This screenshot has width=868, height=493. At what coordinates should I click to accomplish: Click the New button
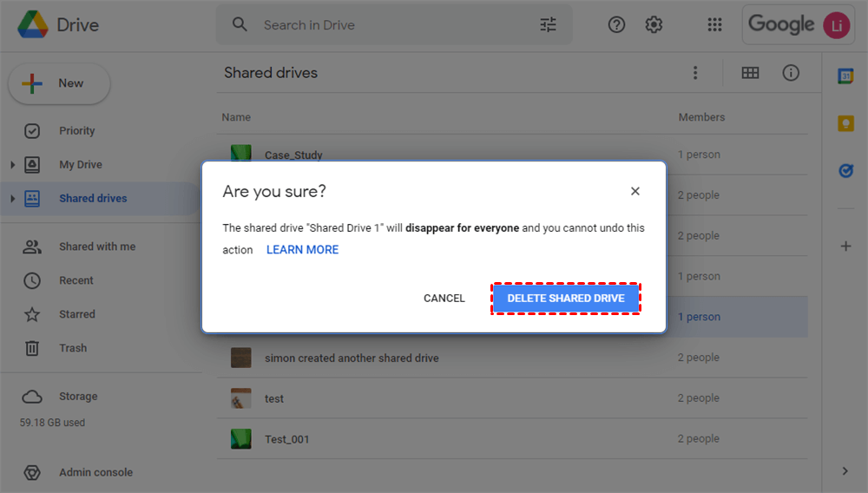59,83
